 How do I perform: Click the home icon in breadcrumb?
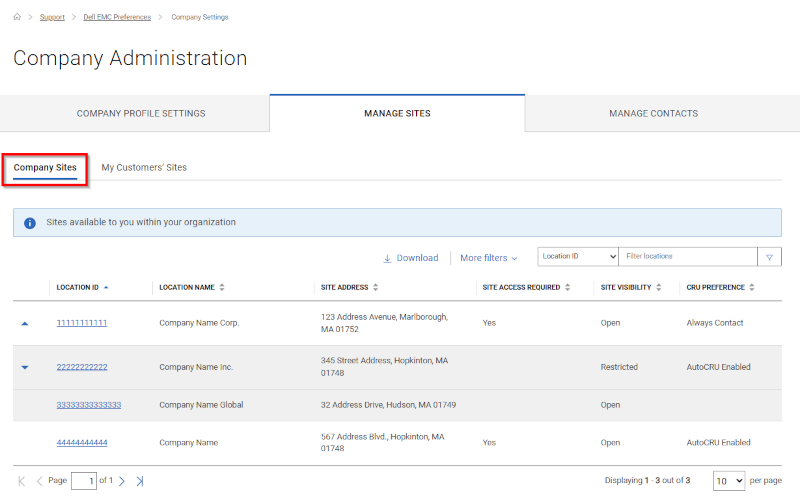[17, 17]
